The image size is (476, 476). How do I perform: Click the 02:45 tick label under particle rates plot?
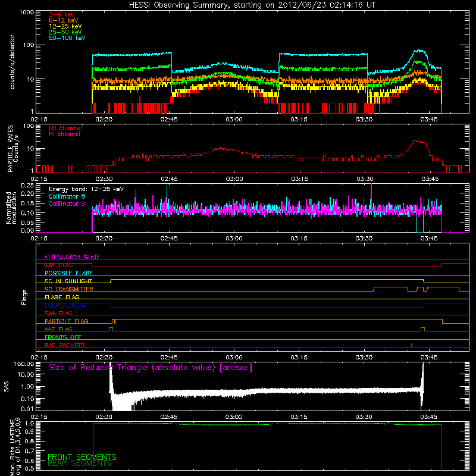(169, 179)
